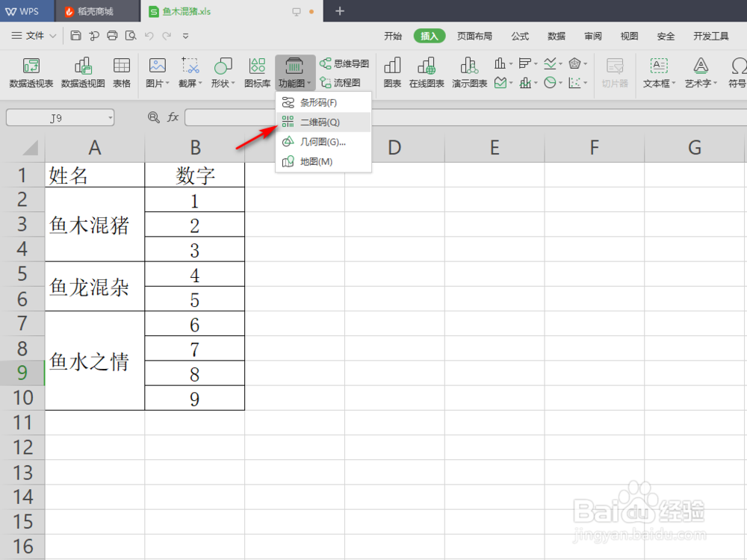Insert a 文本框 text box
Screen dimensions: 747x560
point(659,72)
